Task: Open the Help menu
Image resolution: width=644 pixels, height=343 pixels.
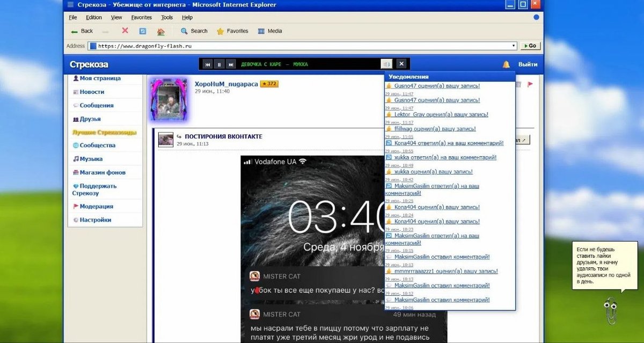Action: 187,17
